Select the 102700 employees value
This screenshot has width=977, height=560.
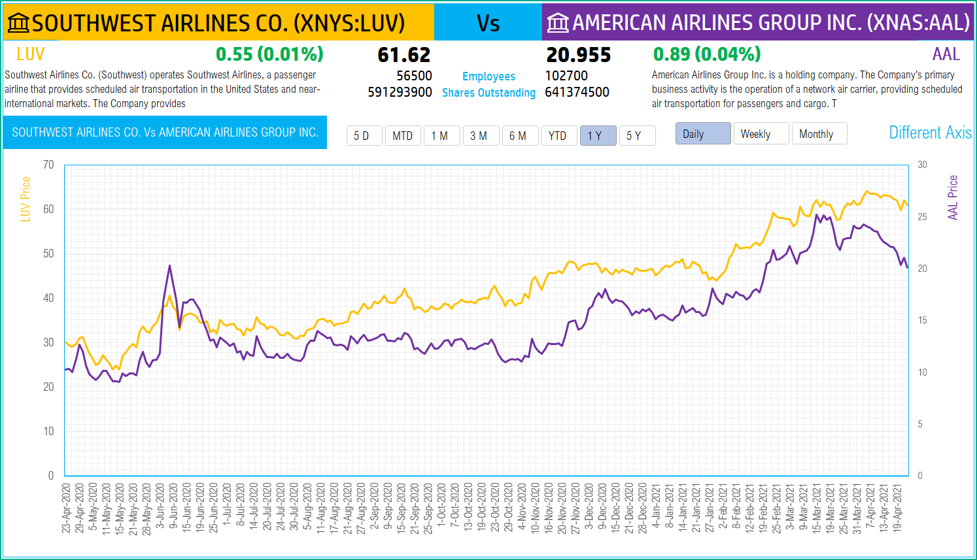pos(566,76)
